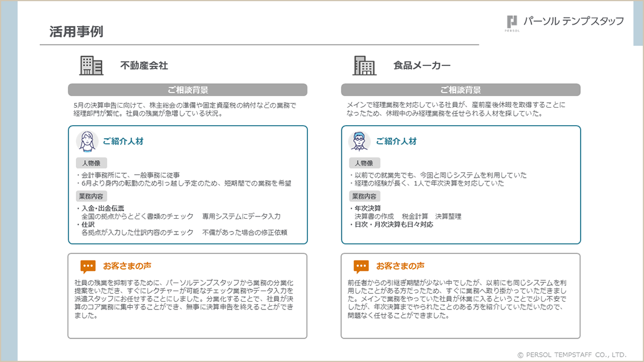
Task: Click ご紹介人材 heading in 食品メーカー card
Action: 396,141
